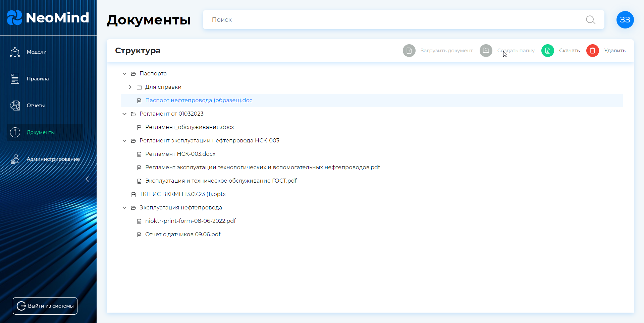Log out with Выйти из системы
Screen dimensions: 644x323
tap(45, 306)
